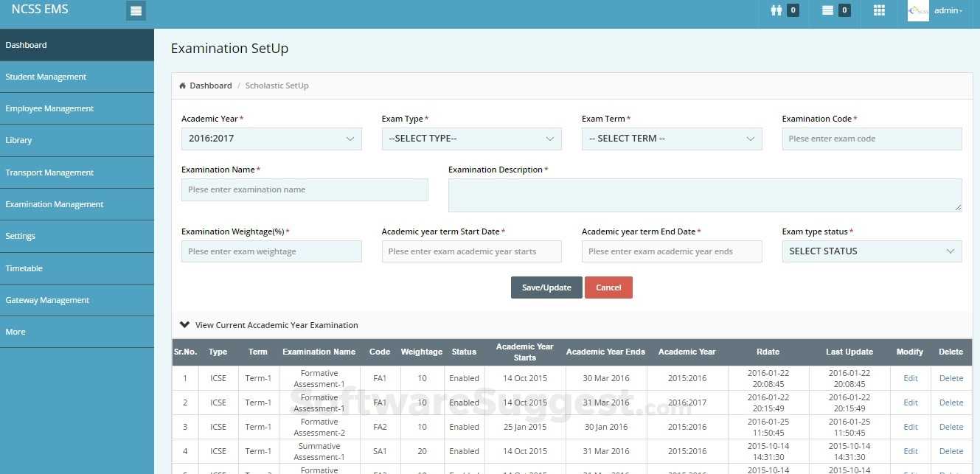980x474 pixels.
Task: Click the Examination SetUp page heading
Action: point(229,49)
